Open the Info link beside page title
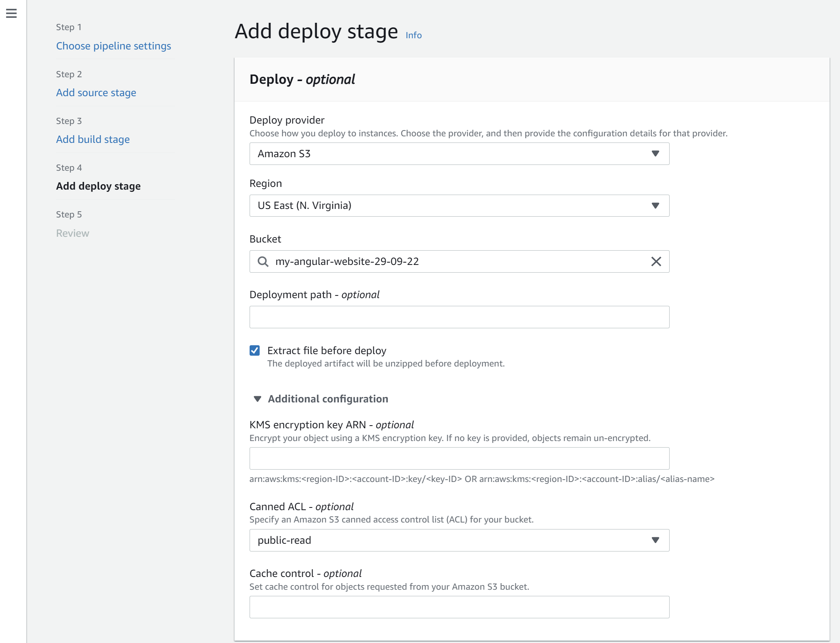Image resolution: width=840 pixels, height=643 pixels. click(413, 35)
